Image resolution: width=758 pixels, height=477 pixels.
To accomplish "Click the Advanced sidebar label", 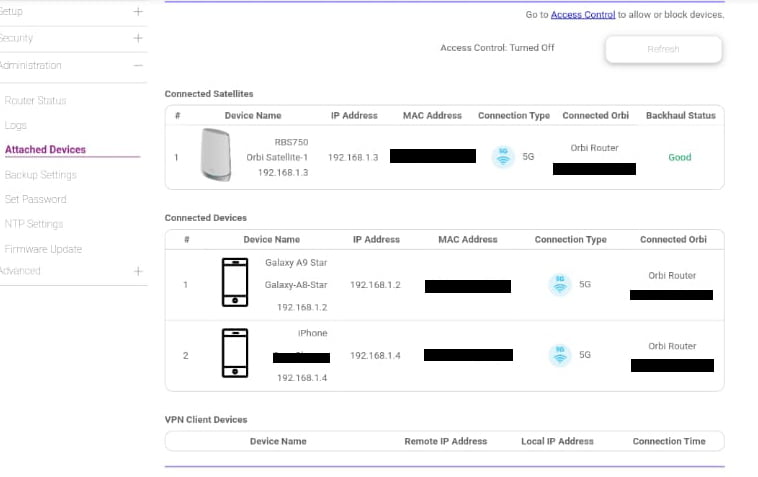I will (20, 271).
